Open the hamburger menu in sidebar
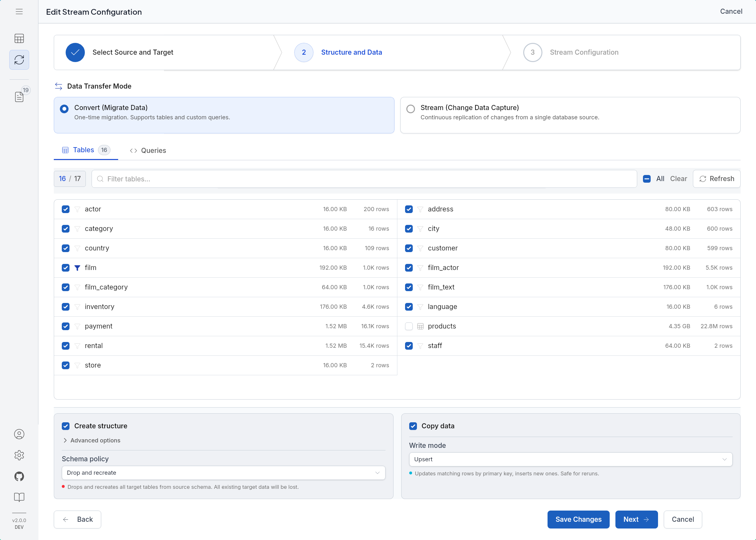This screenshot has height=540, width=756. click(19, 12)
